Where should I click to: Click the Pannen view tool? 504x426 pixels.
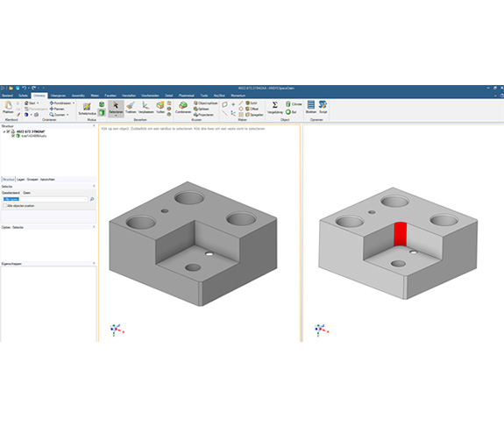pyautogui.click(x=57, y=109)
